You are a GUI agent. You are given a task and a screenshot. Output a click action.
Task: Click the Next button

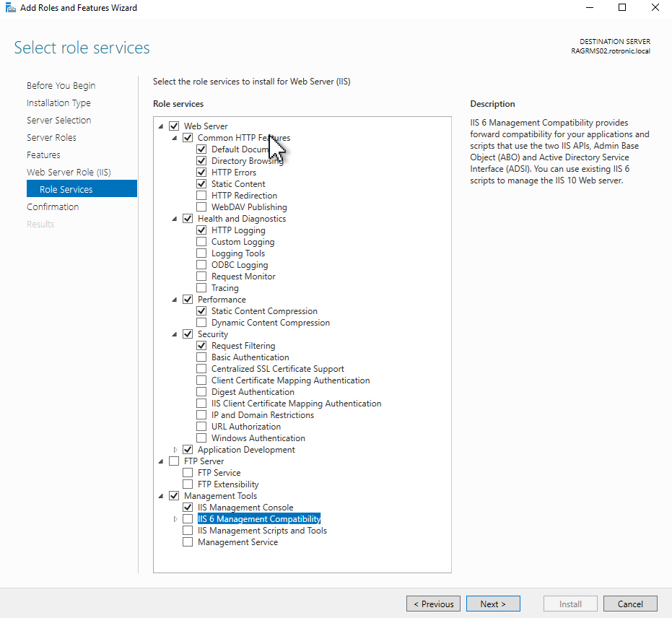pos(493,604)
